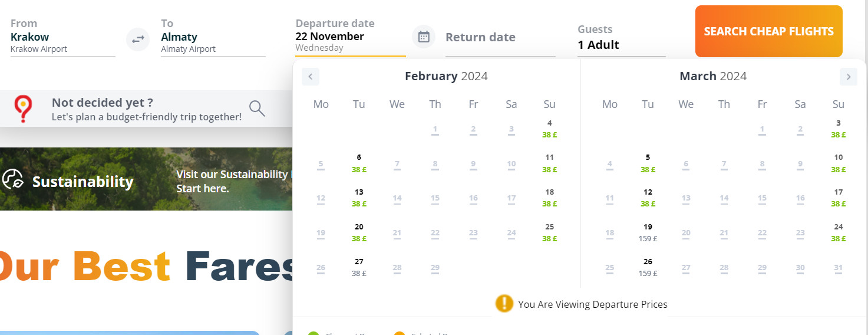This screenshot has width=868, height=335.
Task: Click the Search Cheap Flights button
Action: click(769, 31)
